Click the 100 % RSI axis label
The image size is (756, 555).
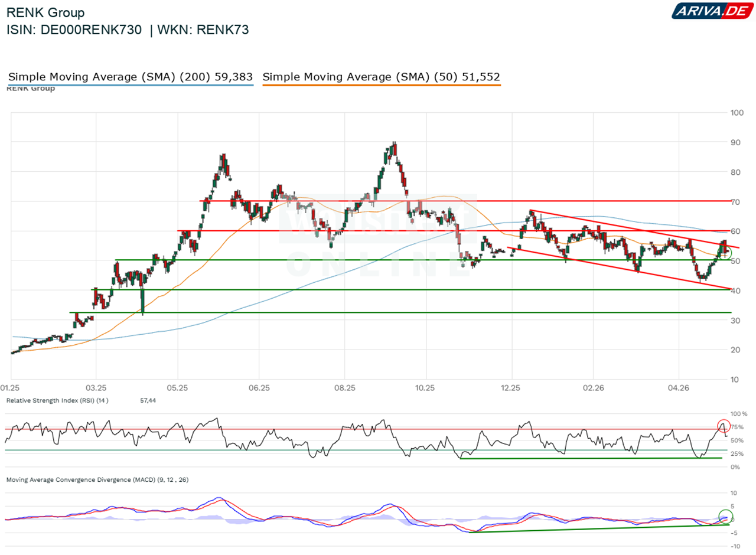pos(739,414)
